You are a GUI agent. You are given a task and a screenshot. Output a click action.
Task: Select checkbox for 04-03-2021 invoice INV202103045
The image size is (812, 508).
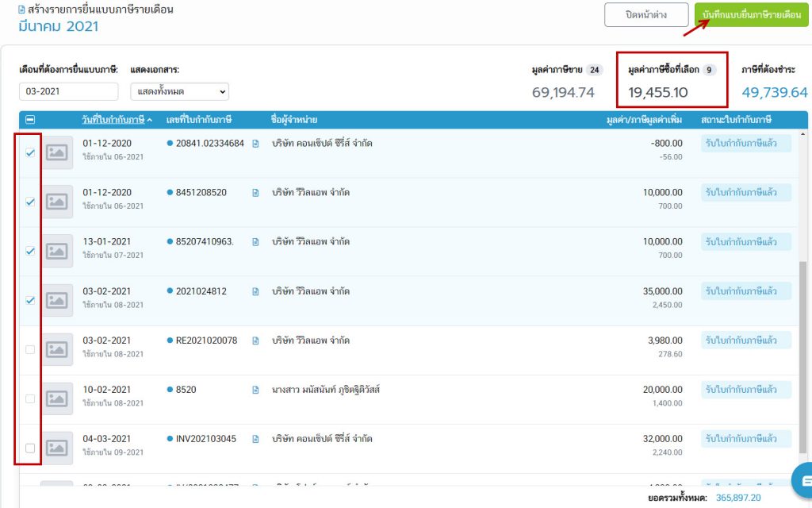pos(30,448)
